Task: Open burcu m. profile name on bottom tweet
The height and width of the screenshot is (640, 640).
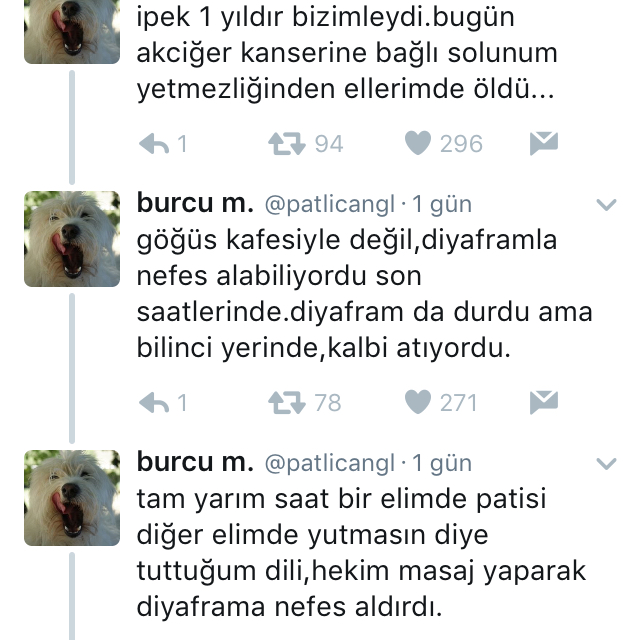Action: (195, 462)
